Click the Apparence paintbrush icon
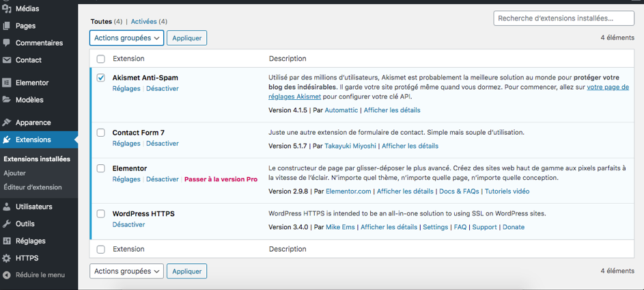The height and width of the screenshot is (290, 644). pos(6,122)
